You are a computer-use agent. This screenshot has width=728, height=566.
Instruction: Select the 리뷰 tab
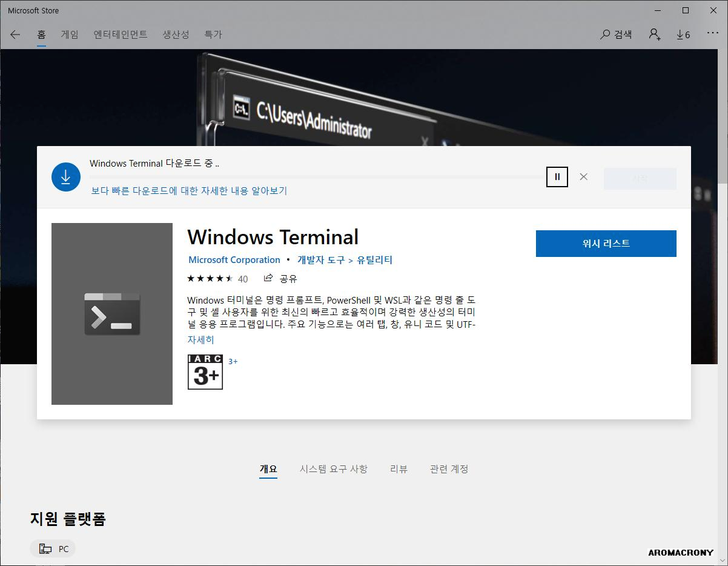pyautogui.click(x=399, y=469)
